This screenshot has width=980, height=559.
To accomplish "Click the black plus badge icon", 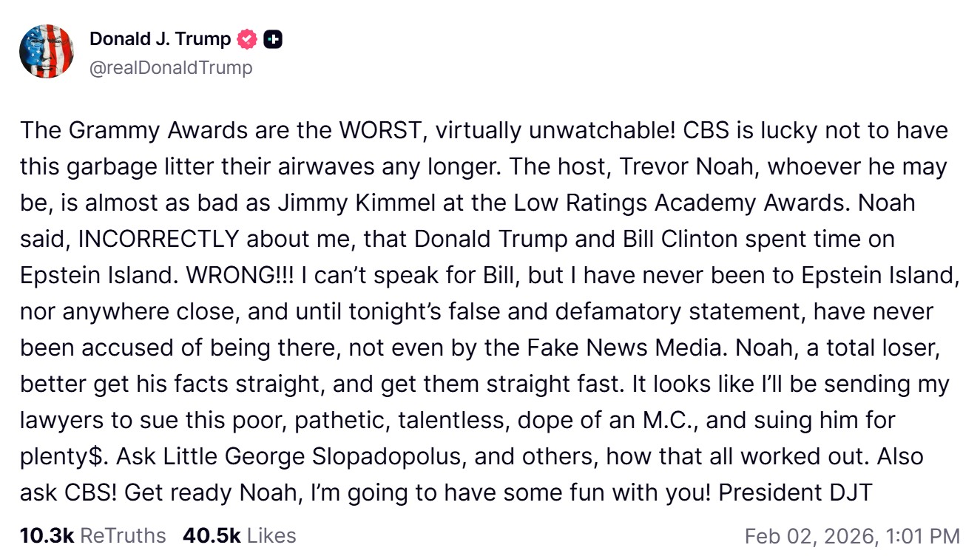I will tap(273, 39).
